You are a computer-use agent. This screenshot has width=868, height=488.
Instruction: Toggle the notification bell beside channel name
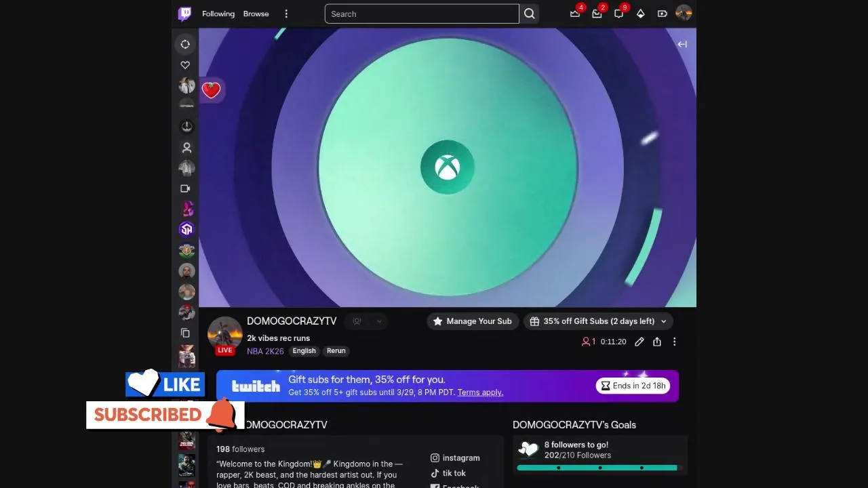point(357,321)
